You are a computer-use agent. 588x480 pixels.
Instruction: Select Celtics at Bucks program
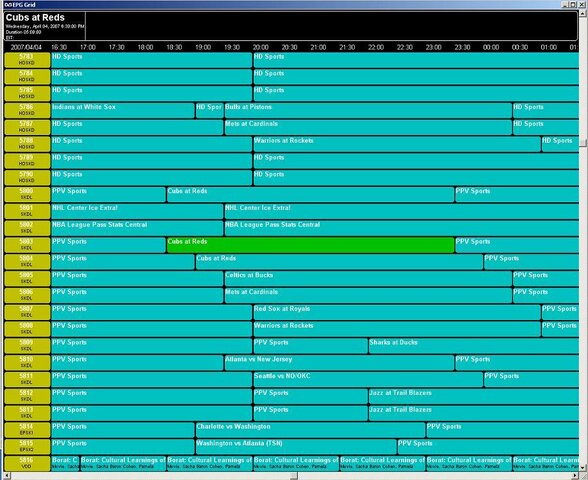pos(368,279)
